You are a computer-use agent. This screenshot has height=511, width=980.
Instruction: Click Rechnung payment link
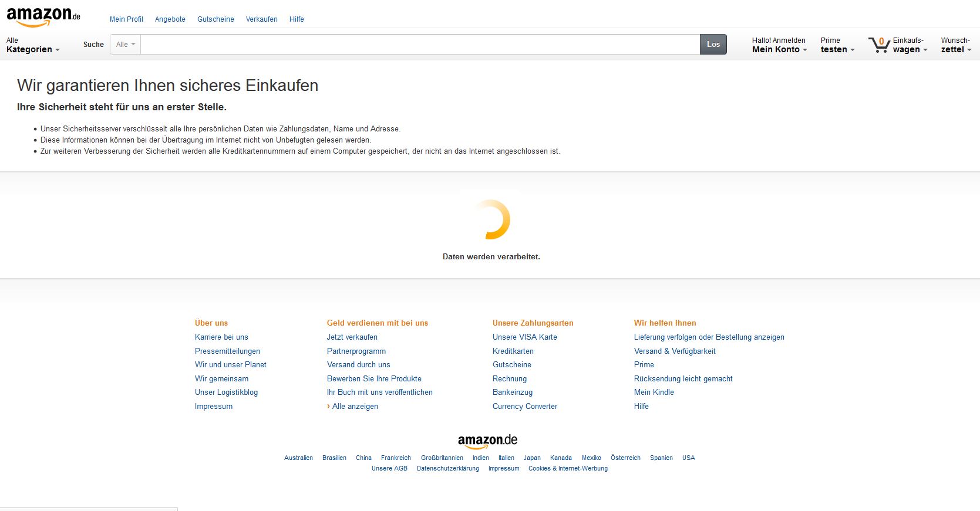[x=510, y=379]
